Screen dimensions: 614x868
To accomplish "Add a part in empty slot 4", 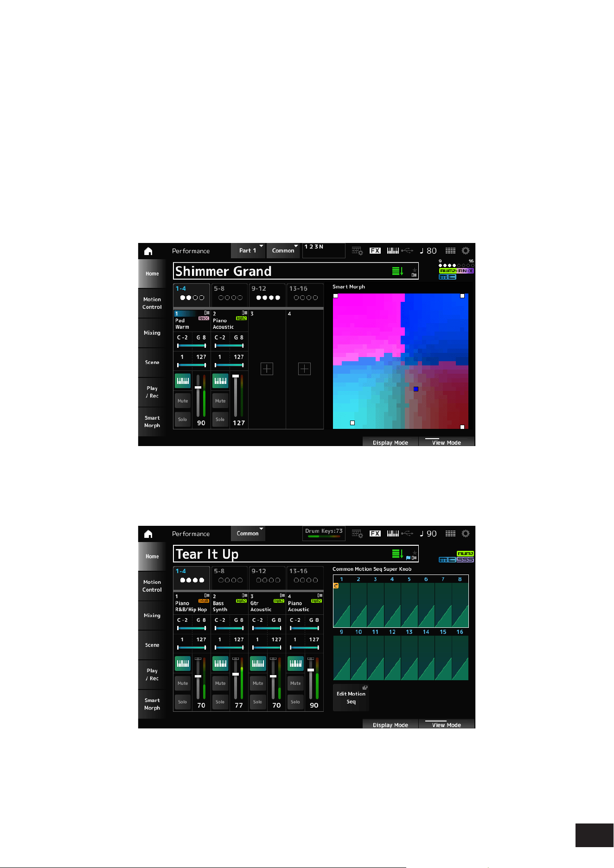I will 304,369.
